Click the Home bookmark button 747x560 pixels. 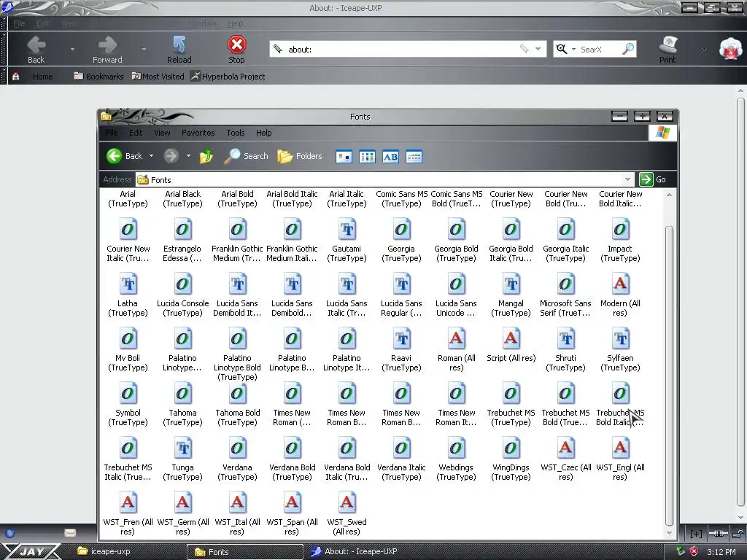(x=32, y=76)
